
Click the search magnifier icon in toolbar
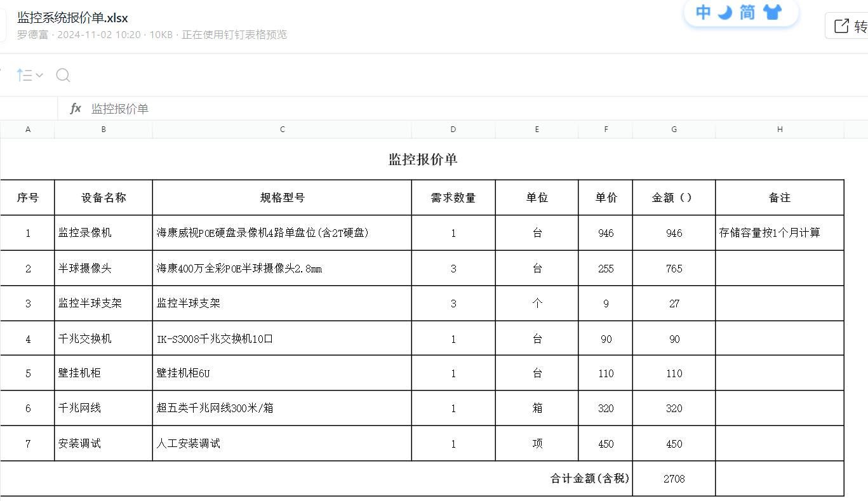(x=63, y=76)
